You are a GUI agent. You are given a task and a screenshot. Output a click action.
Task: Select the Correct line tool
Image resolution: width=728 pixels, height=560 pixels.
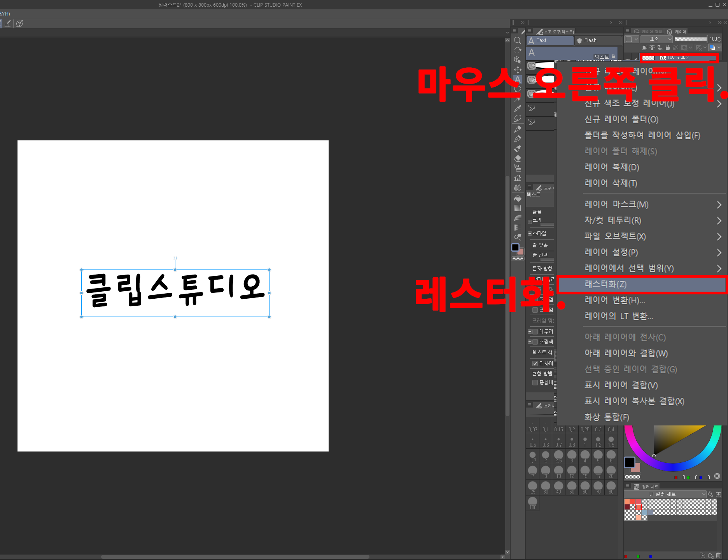(x=517, y=236)
